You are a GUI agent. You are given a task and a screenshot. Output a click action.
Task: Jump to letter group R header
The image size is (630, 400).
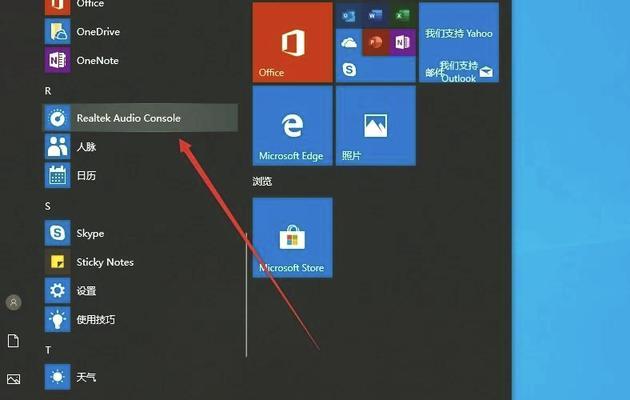pyautogui.click(x=48, y=91)
